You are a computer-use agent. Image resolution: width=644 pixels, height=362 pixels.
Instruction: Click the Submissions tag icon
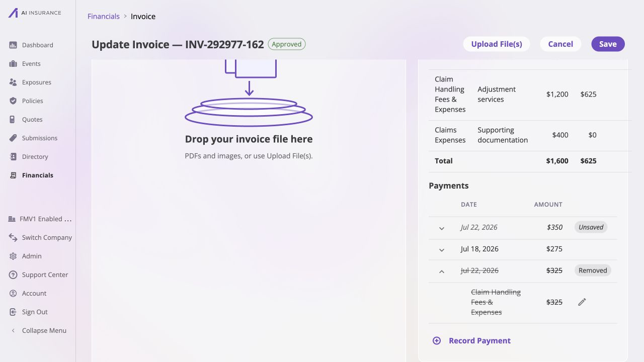coord(13,138)
